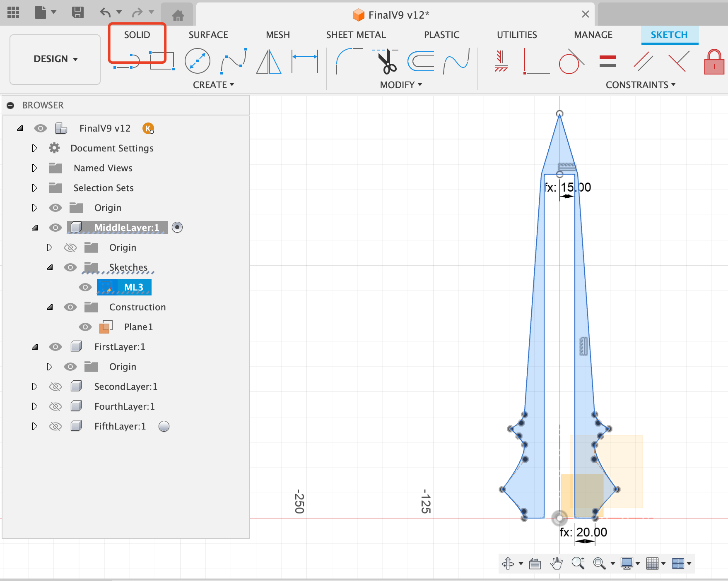Go to the Home tab icon
Screen dimensions: 728x581
(178, 16)
